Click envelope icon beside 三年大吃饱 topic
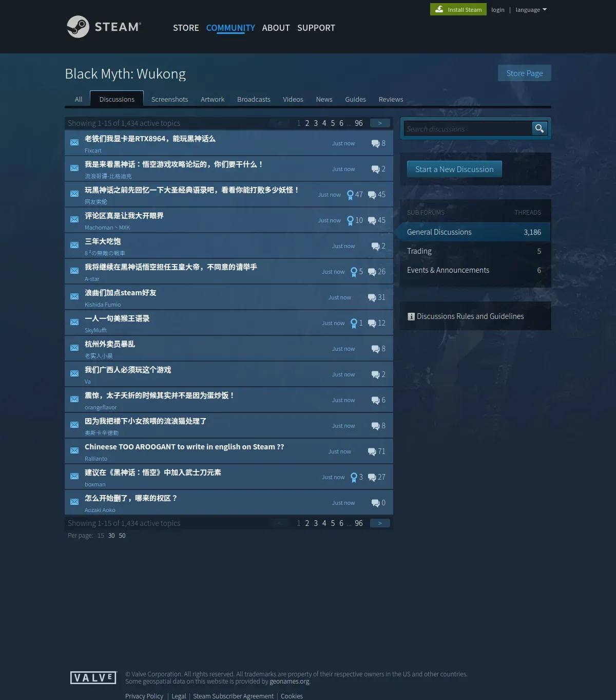Image resolution: width=616 pixels, height=700 pixels. [74, 245]
